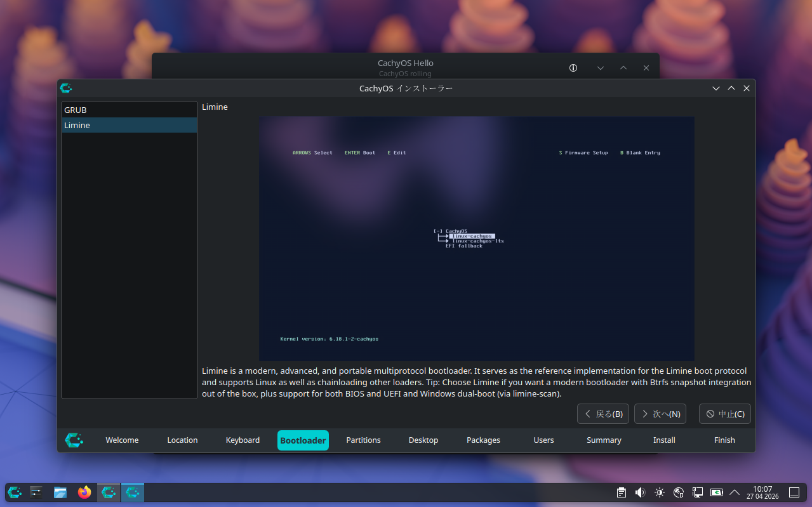Screen dimensions: 812x507
Task: Expand hidden system tray icons
Action: click(735, 492)
